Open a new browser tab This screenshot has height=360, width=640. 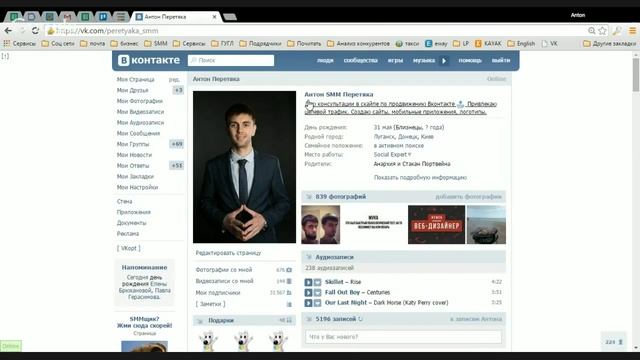pos(230,17)
